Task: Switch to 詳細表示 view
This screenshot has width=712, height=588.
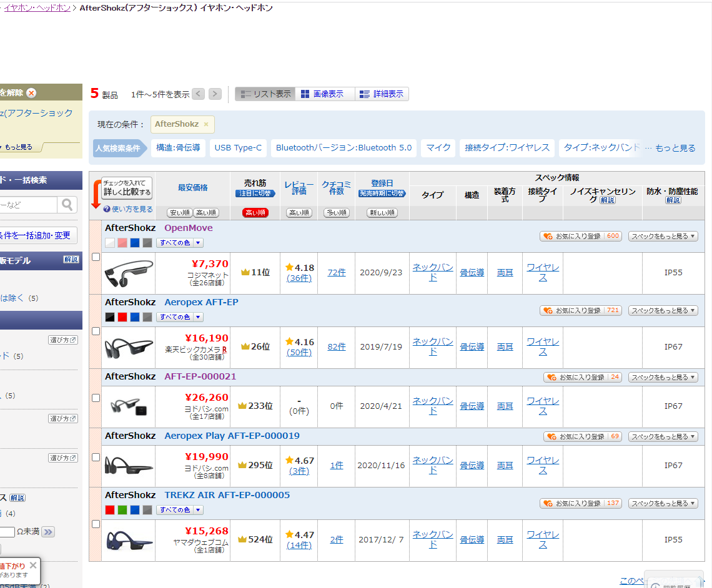Action: point(382,94)
